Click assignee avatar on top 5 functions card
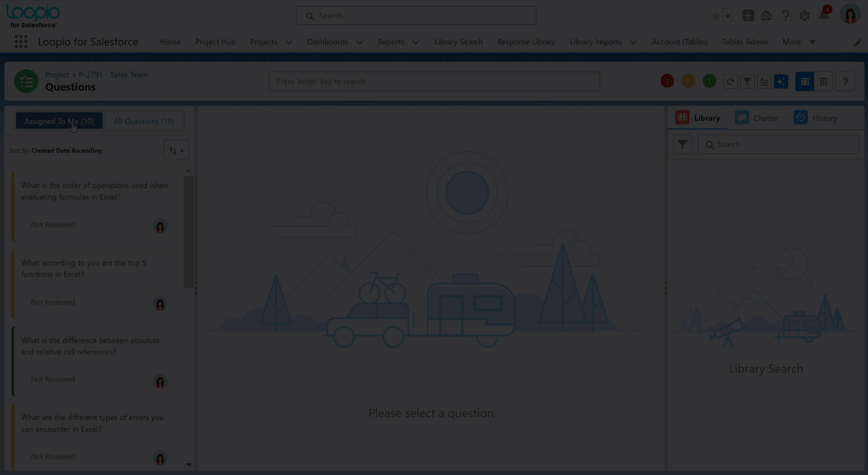The image size is (868, 475). [x=160, y=304]
